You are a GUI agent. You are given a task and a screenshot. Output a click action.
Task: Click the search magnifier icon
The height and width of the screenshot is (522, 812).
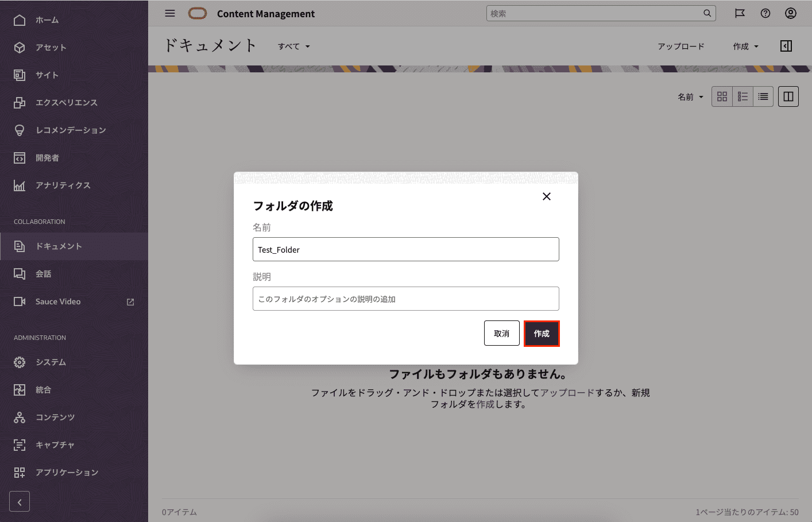(x=707, y=13)
